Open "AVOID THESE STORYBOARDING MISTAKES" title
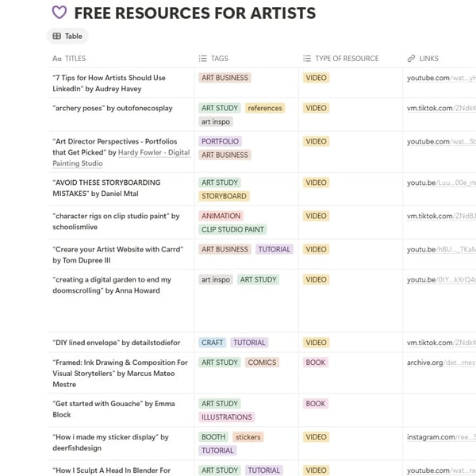 coord(106,188)
